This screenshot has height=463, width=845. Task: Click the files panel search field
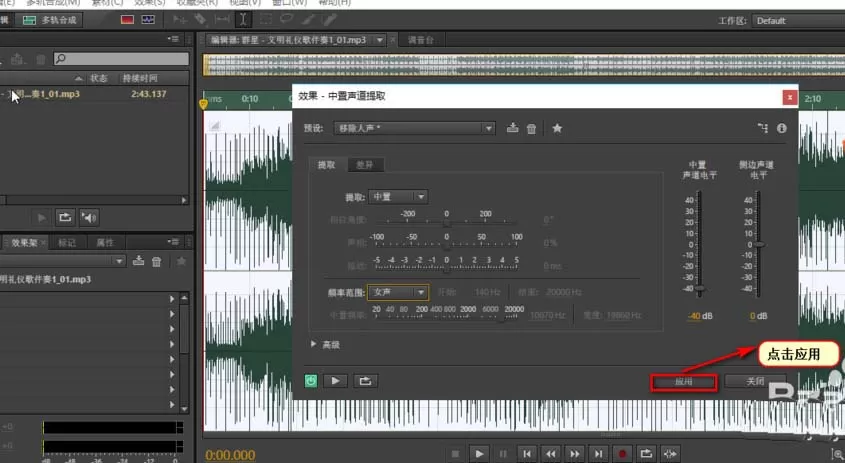coord(121,58)
